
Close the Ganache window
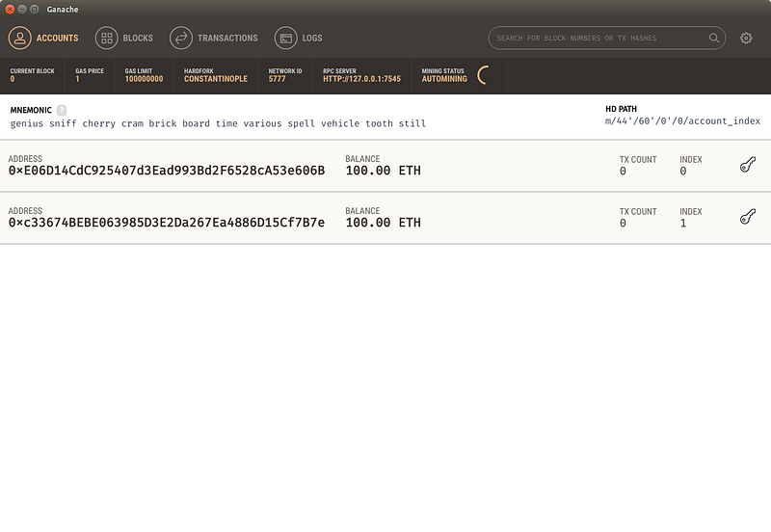(10, 9)
